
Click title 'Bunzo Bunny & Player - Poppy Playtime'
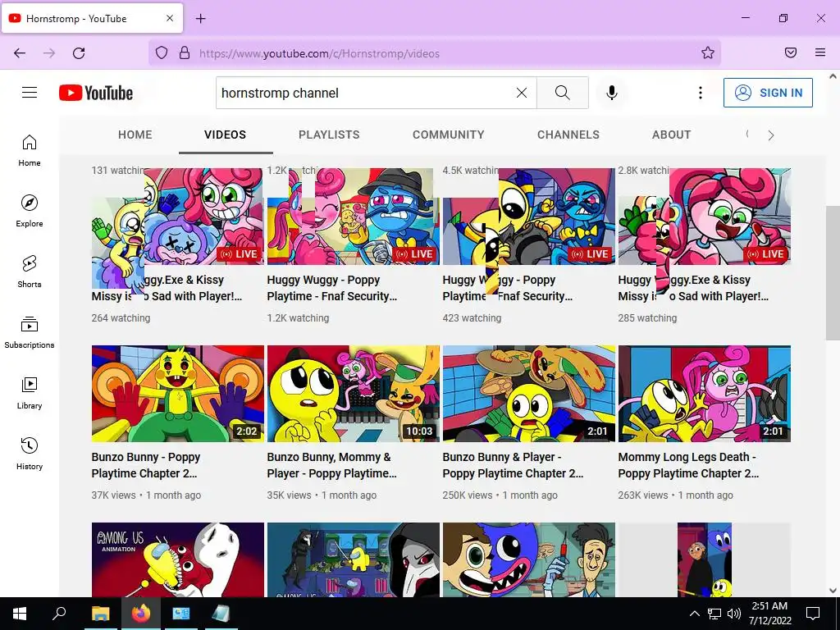click(x=513, y=465)
